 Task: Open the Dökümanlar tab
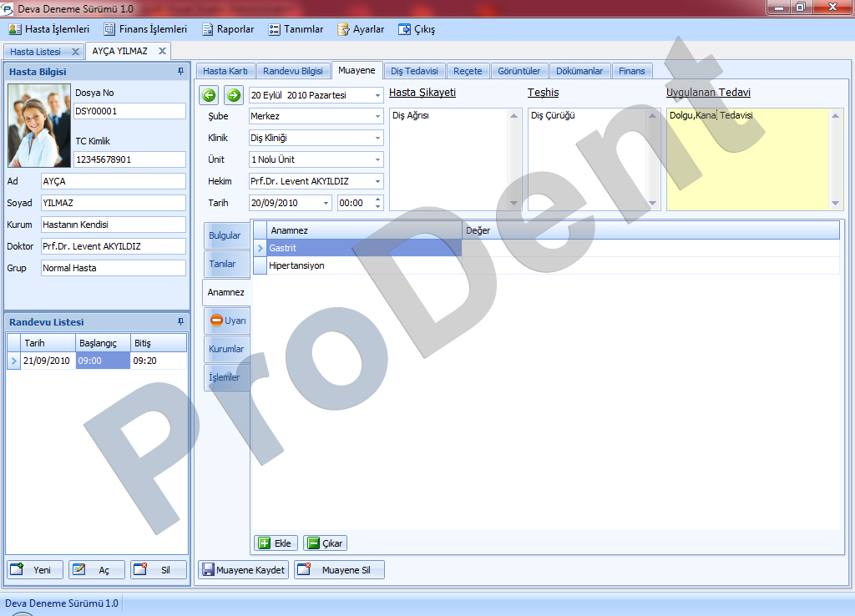579,71
